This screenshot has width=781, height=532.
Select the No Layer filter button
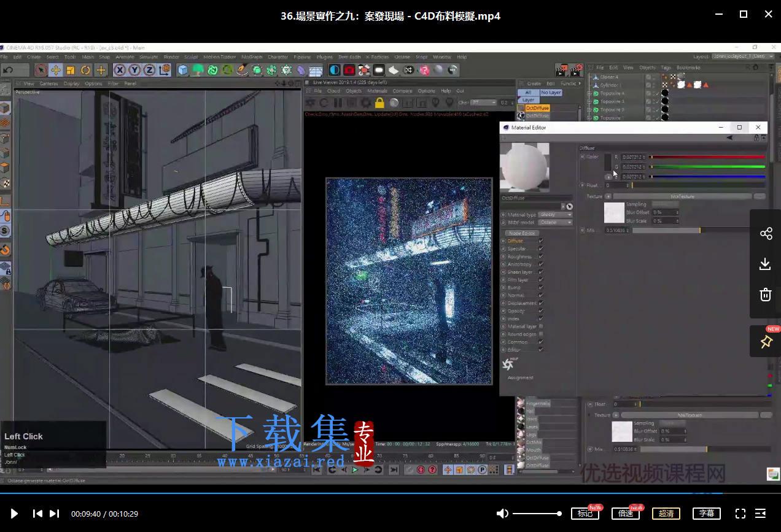[551, 93]
